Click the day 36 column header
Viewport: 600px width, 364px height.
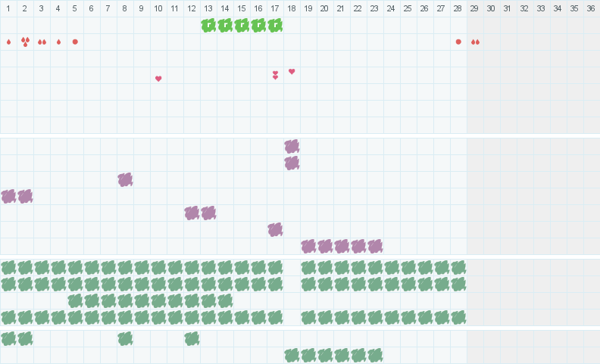coord(592,8)
